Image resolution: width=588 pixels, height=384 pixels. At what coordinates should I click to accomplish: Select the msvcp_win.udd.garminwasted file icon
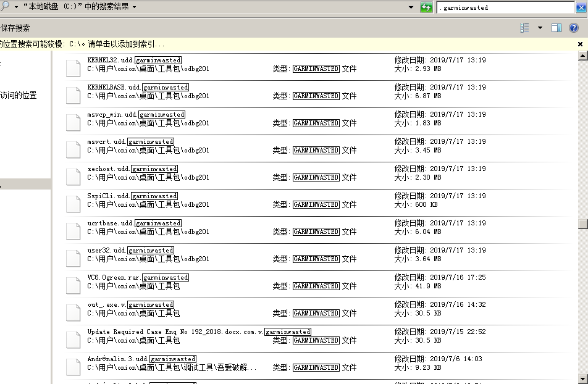coord(73,122)
